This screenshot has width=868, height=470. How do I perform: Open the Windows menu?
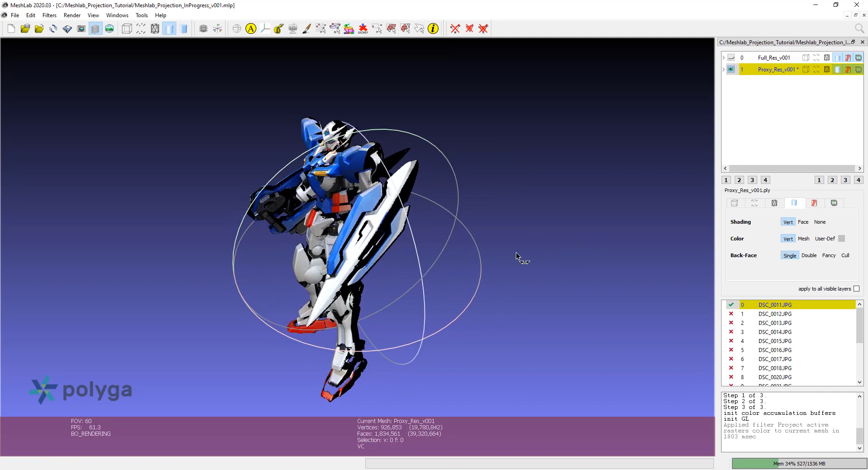pyautogui.click(x=117, y=15)
